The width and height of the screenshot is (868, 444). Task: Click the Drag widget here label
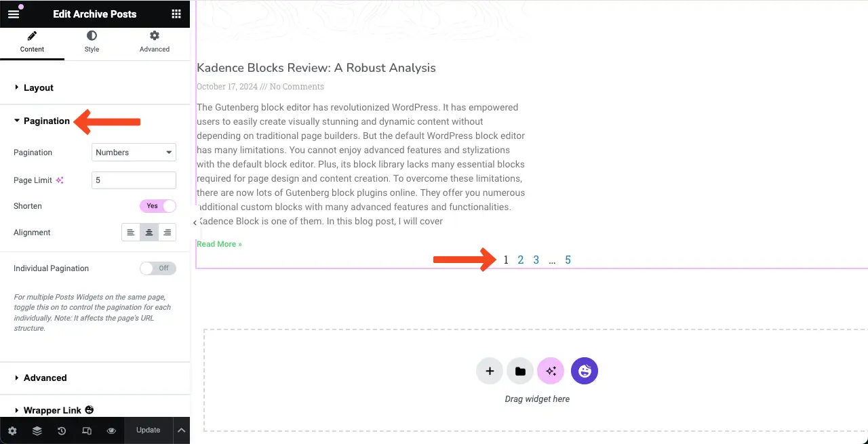pyautogui.click(x=537, y=399)
